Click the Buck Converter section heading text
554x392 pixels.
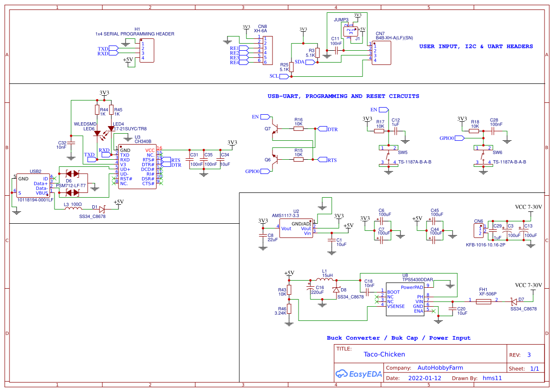click(398, 338)
